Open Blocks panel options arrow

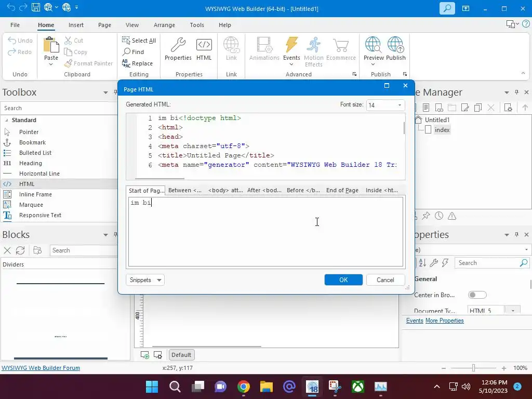pos(105,235)
